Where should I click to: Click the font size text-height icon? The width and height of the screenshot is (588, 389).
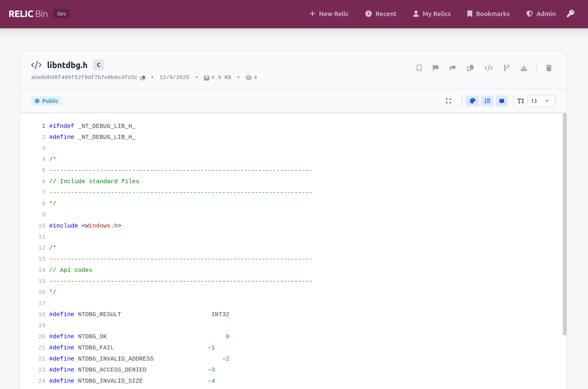pyautogui.click(x=521, y=101)
